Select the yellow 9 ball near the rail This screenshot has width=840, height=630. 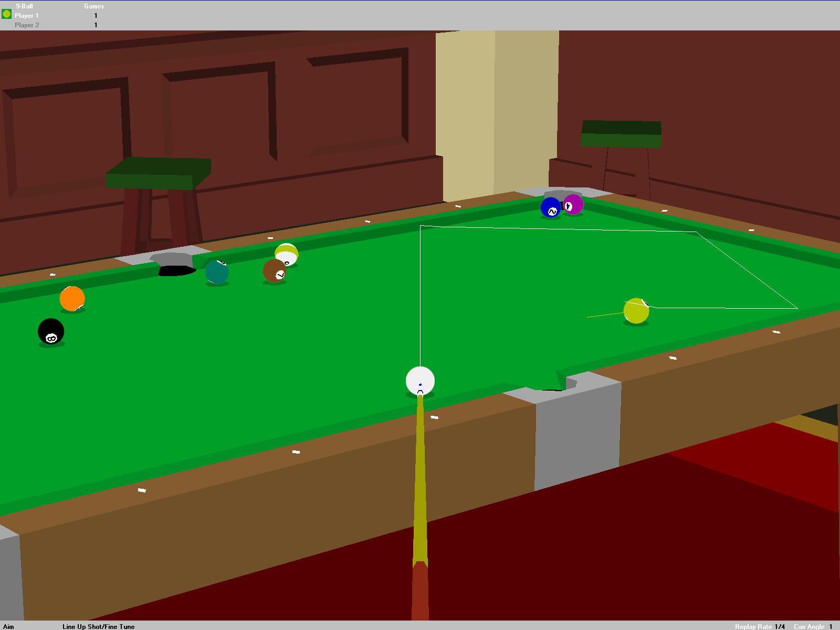[636, 312]
